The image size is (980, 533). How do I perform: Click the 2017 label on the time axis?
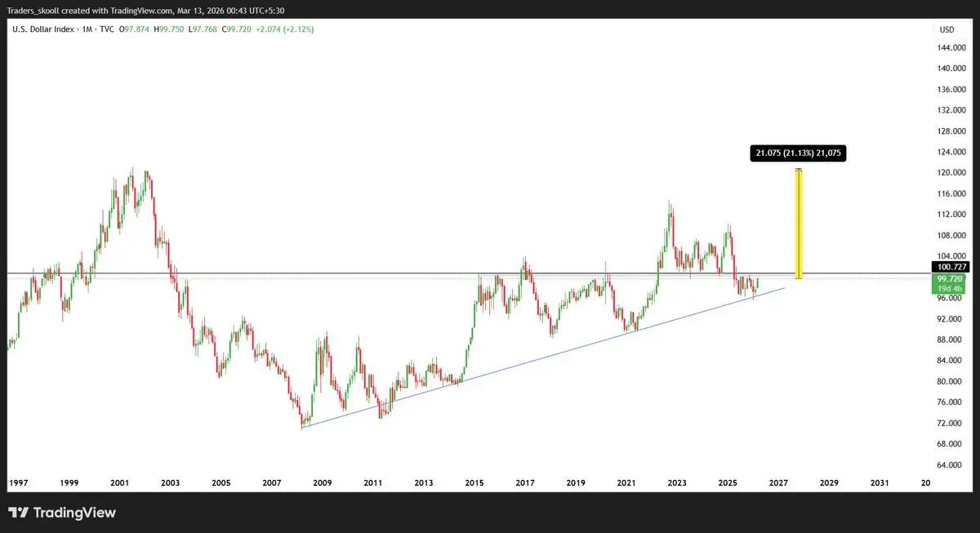tap(525, 483)
